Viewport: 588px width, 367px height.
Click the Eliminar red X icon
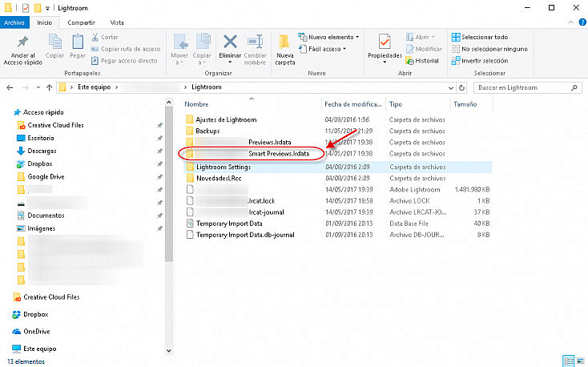coord(230,42)
